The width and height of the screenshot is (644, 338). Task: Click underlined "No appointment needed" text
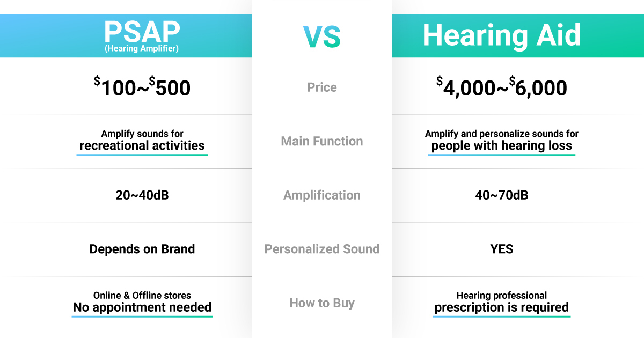coord(142,307)
